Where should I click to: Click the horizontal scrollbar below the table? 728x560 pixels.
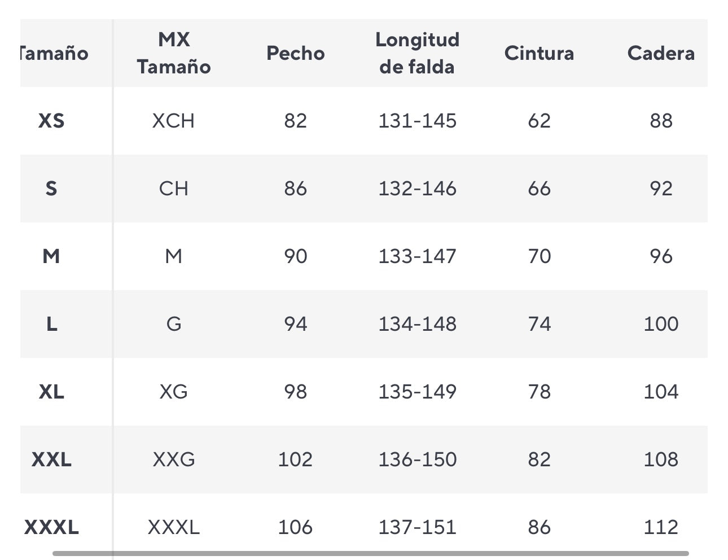pyautogui.click(x=370, y=553)
